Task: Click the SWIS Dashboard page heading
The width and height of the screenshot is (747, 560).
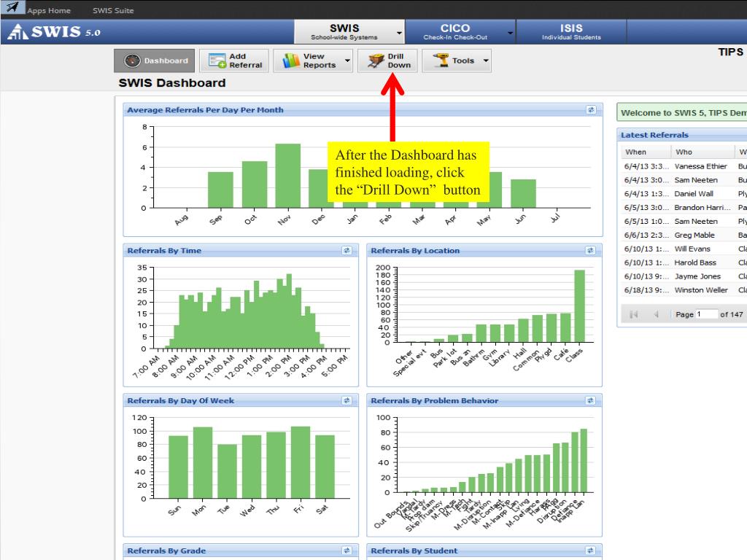Action: pos(172,83)
